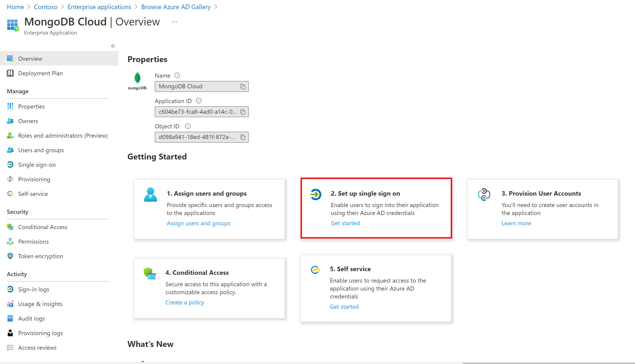Click Get started under single sign on
The width and height of the screenshot is (635, 364).
pyautogui.click(x=345, y=223)
